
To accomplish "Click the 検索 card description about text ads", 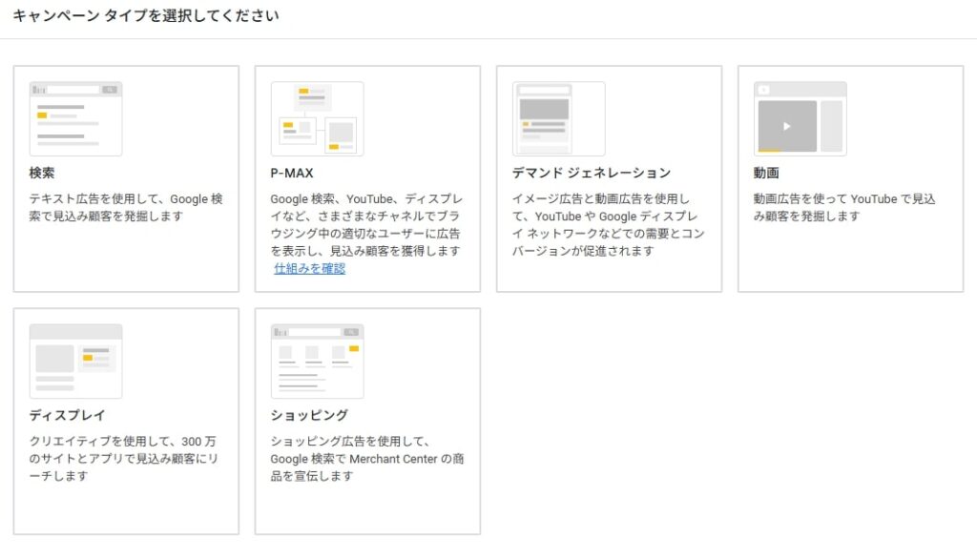I will (125, 207).
